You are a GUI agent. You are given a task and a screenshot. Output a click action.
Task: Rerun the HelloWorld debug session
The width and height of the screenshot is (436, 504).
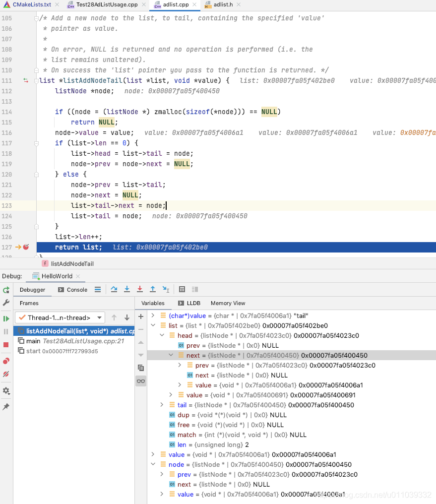click(x=6, y=290)
